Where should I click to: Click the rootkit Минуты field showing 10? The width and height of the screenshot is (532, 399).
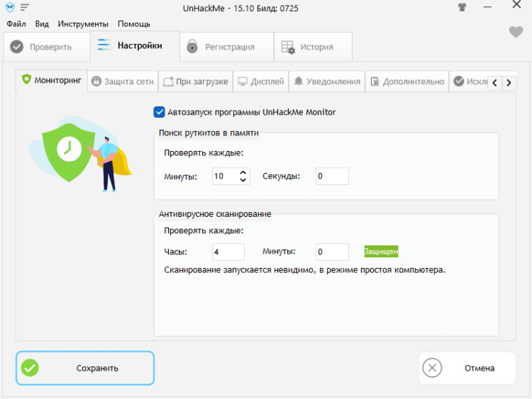(225, 176)
